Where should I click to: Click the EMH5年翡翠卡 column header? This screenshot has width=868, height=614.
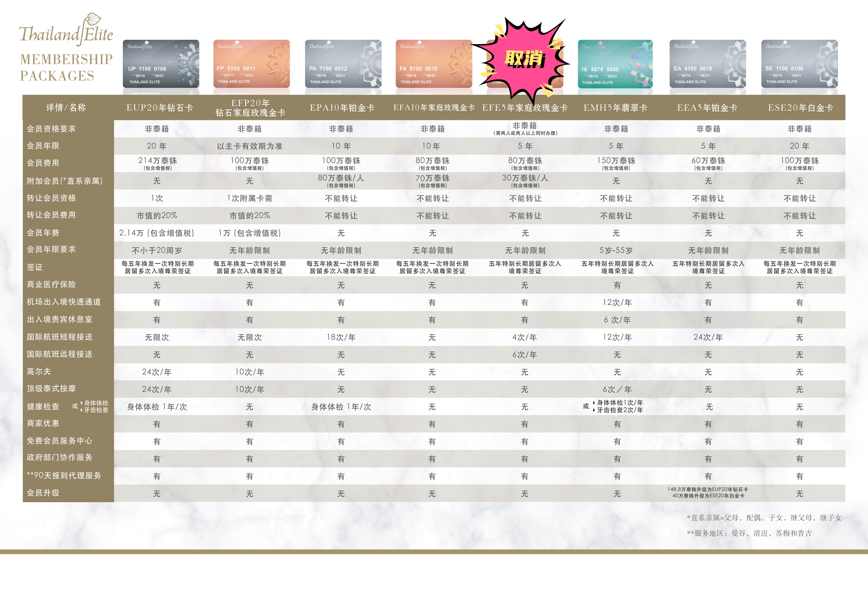coord(615,108)
